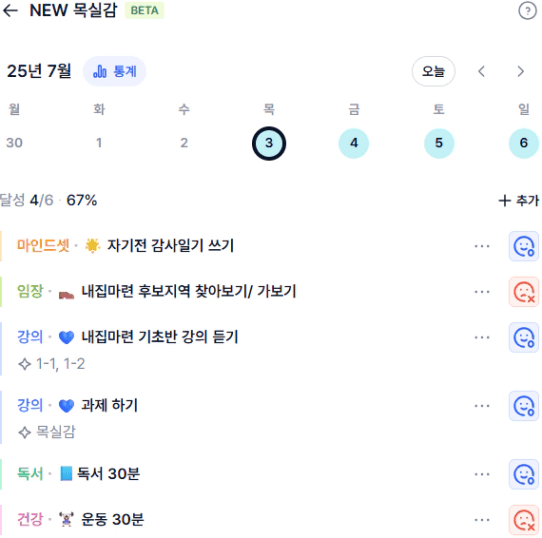
Task: Toggle failed face for 운동 30분
Action: pos(524,520)
